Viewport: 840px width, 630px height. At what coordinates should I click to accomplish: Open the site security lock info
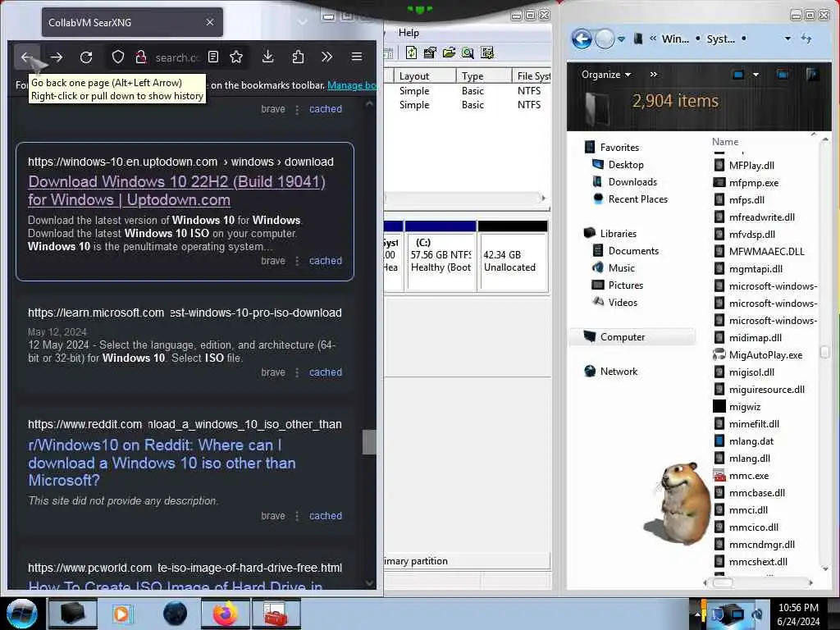(141, 57)
